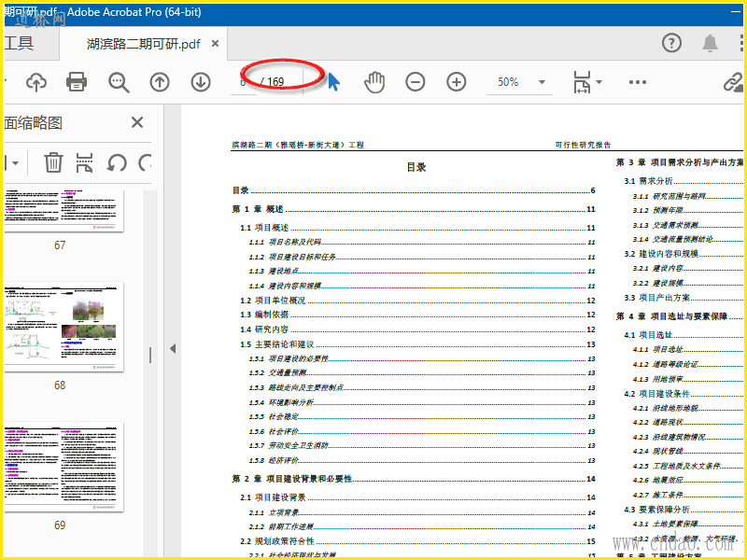Click TOC entry 3.1 需求分析
Screen dimensions: 747x560
[x=684, y=181]
